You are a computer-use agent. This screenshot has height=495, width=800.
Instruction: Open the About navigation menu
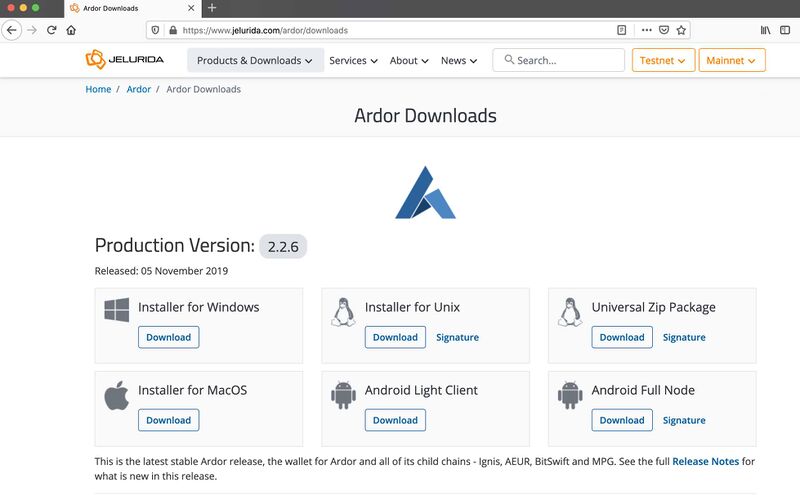409,60
